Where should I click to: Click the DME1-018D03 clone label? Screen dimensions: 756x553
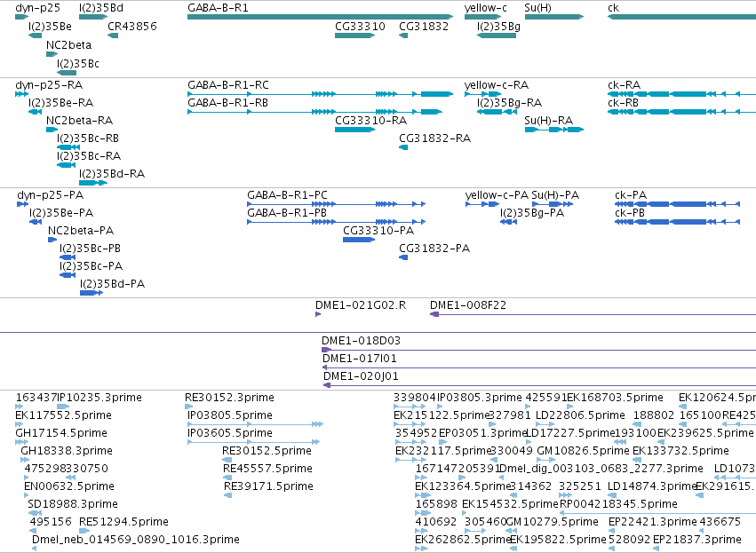click(x=362, y=341)
